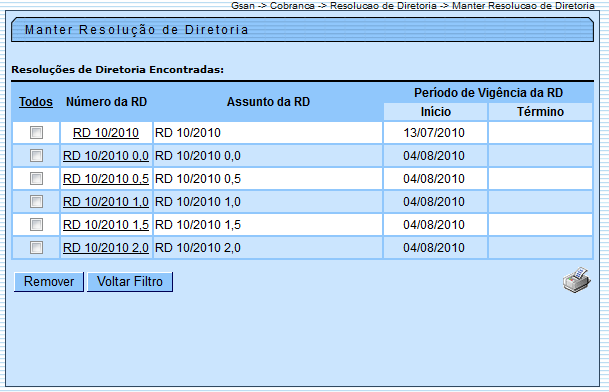Click the subject text RD 10/2010 in the first row
The height and width of the screenshot is (392, 609).
[188, 133]
